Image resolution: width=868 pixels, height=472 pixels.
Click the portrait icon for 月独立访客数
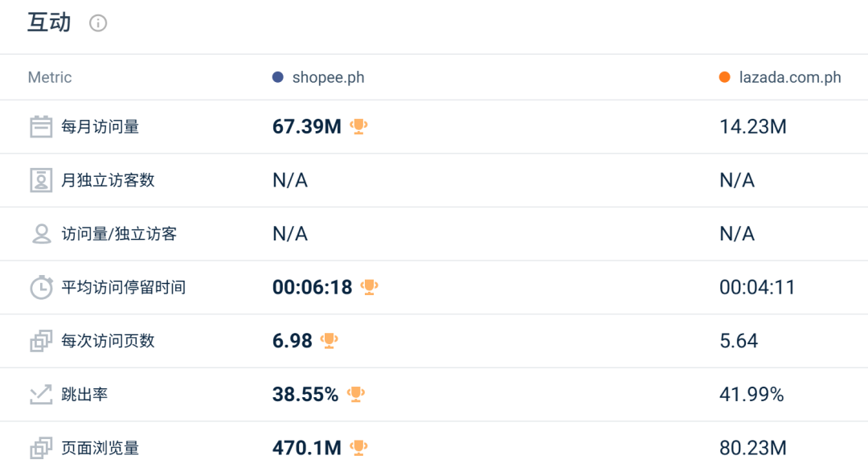click(41, 180)
